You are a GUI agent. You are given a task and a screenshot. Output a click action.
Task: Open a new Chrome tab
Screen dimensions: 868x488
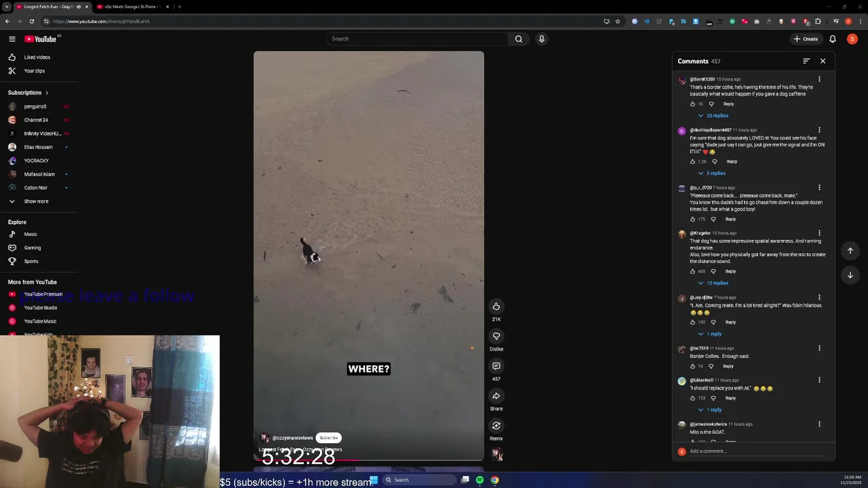(x=179, y=7)
